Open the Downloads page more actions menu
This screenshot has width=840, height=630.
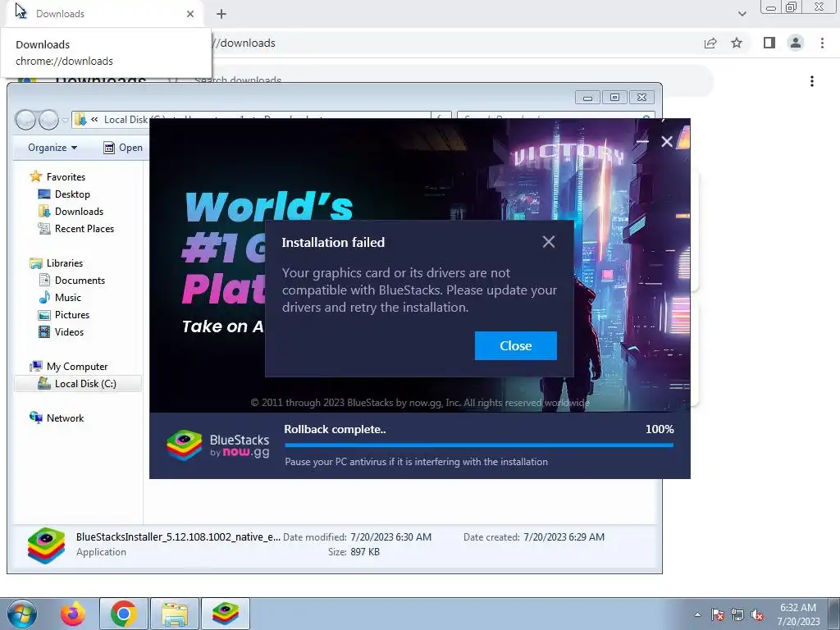[812, 81]
